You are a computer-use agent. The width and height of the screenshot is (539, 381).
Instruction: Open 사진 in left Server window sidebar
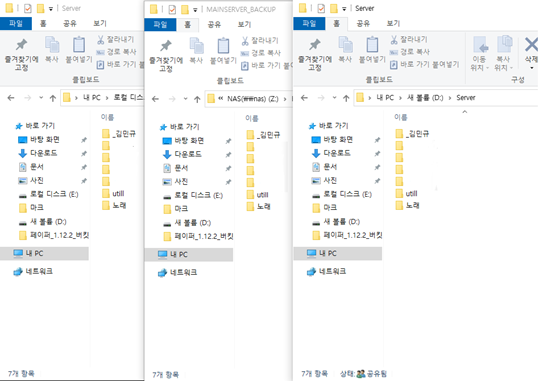[x=31, y=180]
